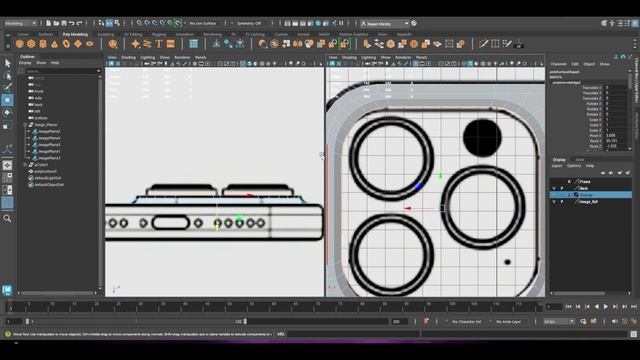Screen dimensions: 640x360
Task: Create a polygon sphere from the shelf
Action: [20, 44]
